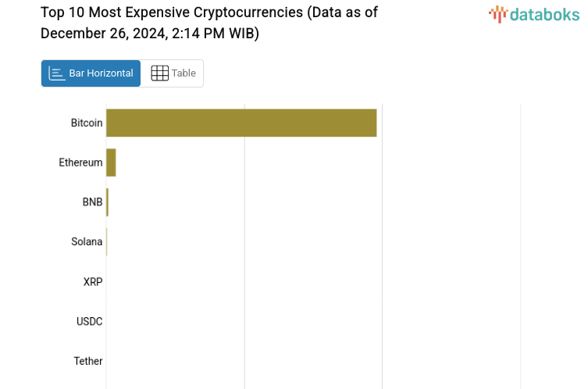
Task: Click the Bitcoin axis label
Action: [87, 123]
